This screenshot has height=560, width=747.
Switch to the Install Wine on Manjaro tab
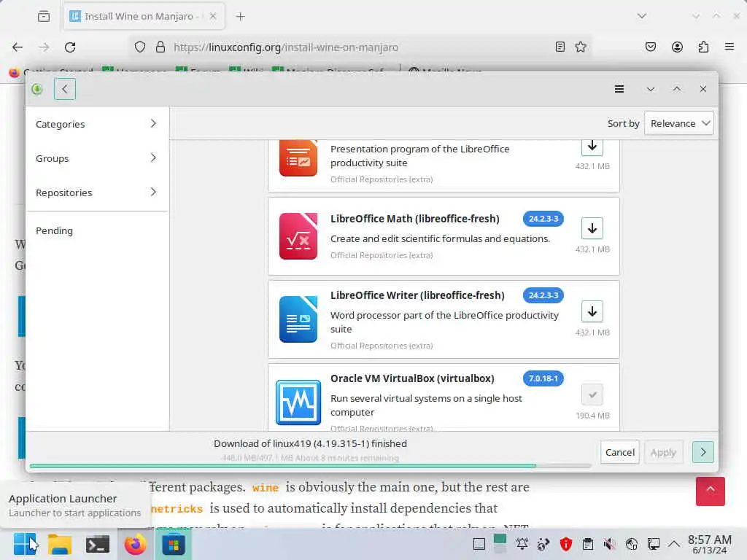[144, 16]
